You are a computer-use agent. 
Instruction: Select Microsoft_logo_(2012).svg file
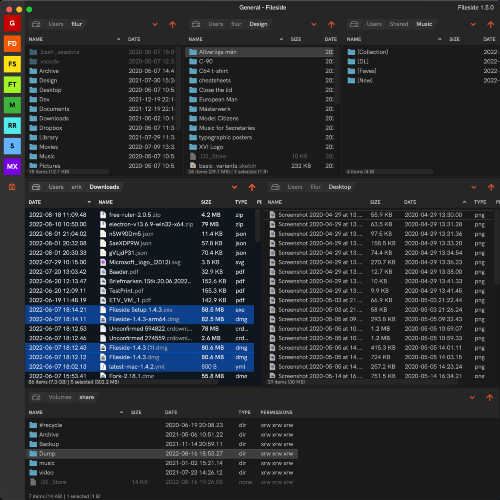click(140, 262)
